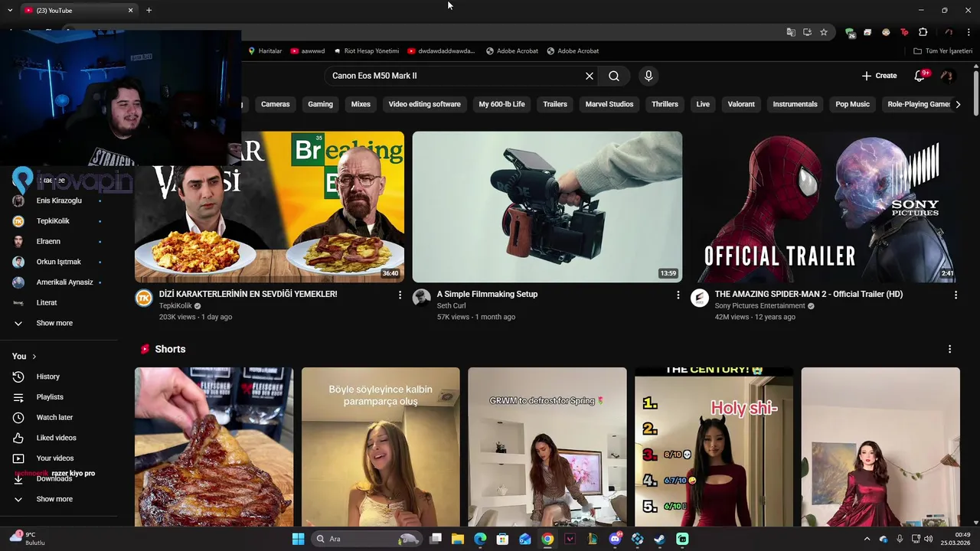Screen dimensions: 980x551
Task: Bookmark this page with the star icon
Action: (824, 32)
